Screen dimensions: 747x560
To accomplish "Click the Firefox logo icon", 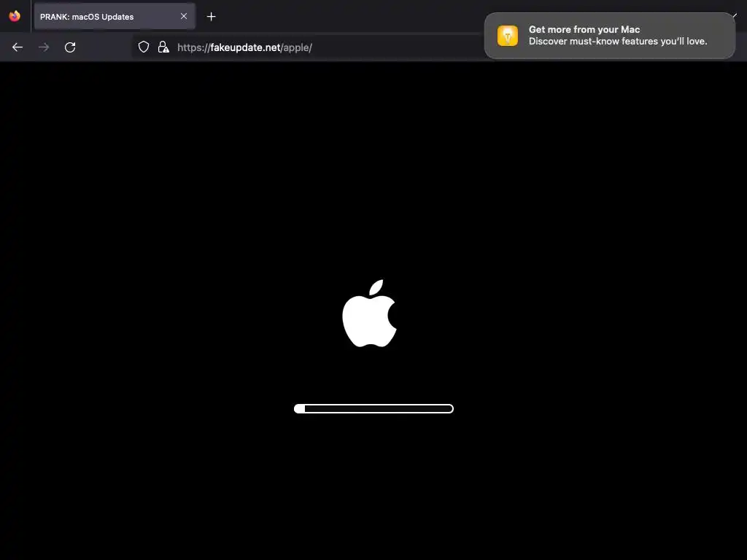I will [x=15, y=16].
